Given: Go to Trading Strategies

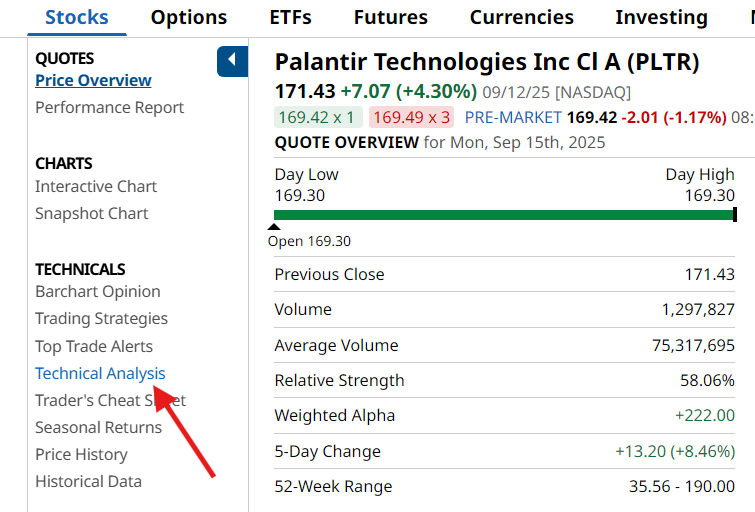Looking at the screenshot, I should [101, 318].
